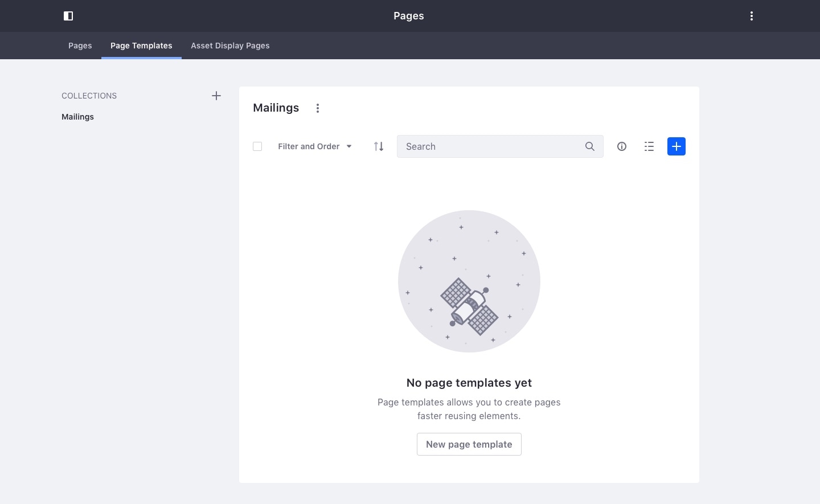Click the magnifier search icon
This screenshot has height=504, width=820.
click(x=590, y=146)
